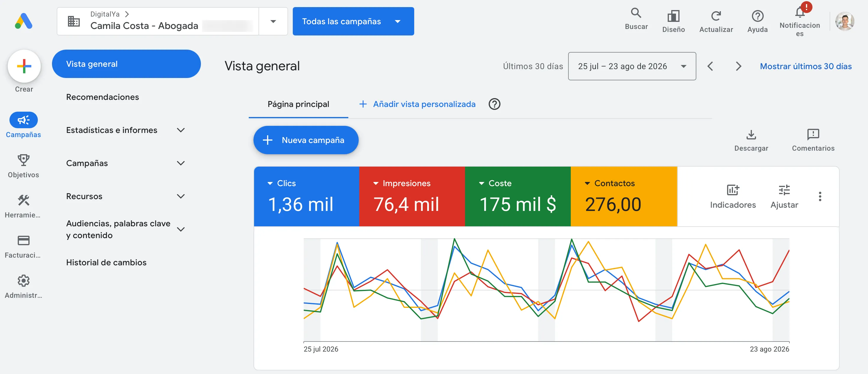The height and width of the screenshot is (374, 868).
Task: Open Notificaciones bell icon
Action: click(x=799, y=13)
